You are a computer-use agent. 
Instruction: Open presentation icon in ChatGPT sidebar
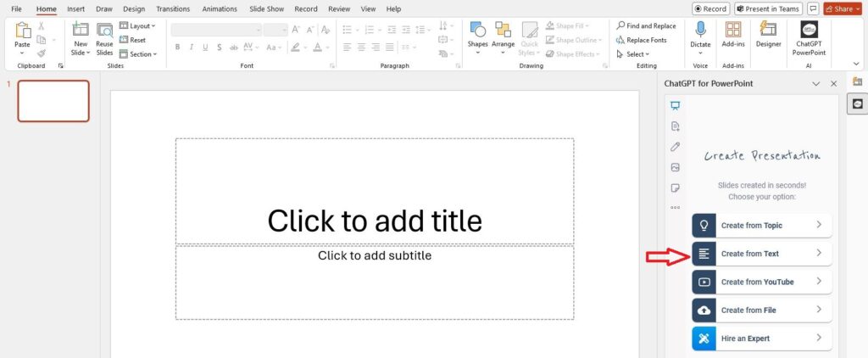(x=675, y=105)
